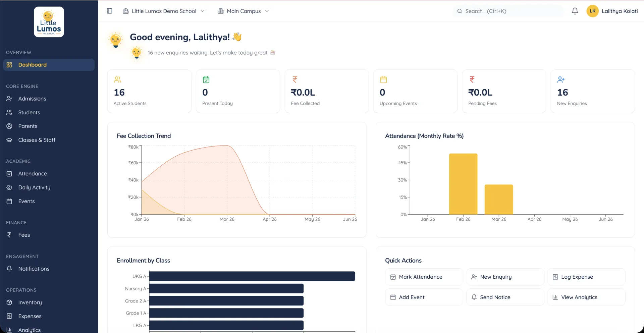Click the LKG A enrollment bar
Image resolution: width=644 pixels, height=333 pixels.
pyautogui.click(x=226, y=325)
